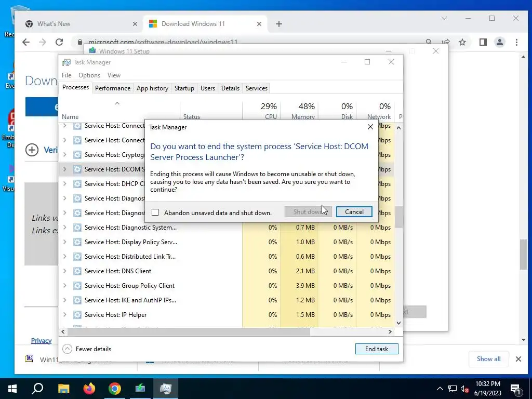Expand Service Host: DHCP row

pos(64,183)
